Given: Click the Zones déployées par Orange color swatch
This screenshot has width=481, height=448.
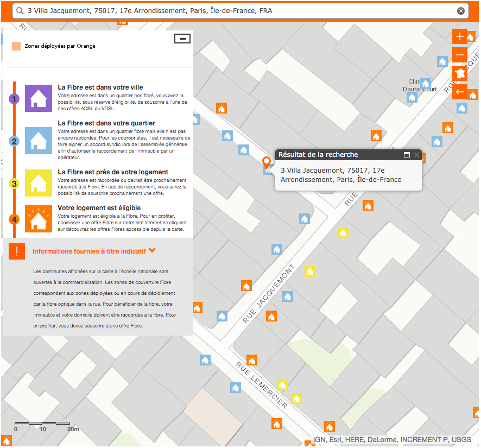Looking at the screenshot, I should coord(16,46).
